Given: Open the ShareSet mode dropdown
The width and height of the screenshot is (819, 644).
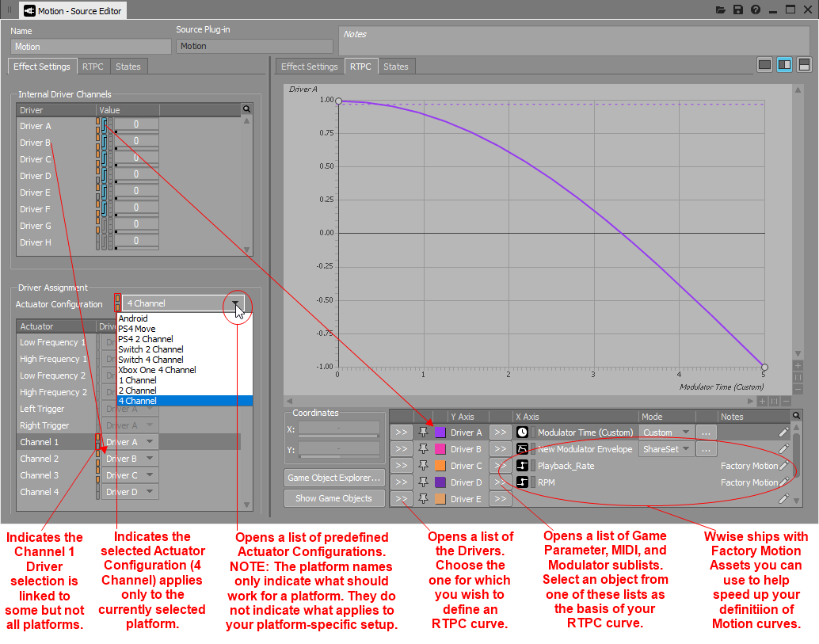Looking at the screenshot, I should 666,449.
